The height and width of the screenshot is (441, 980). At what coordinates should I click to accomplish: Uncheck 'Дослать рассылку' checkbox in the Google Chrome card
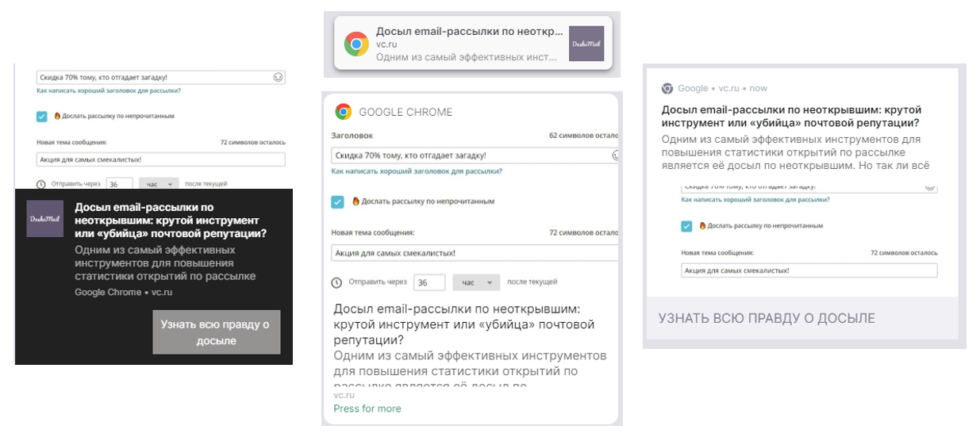tap(338, 201)
